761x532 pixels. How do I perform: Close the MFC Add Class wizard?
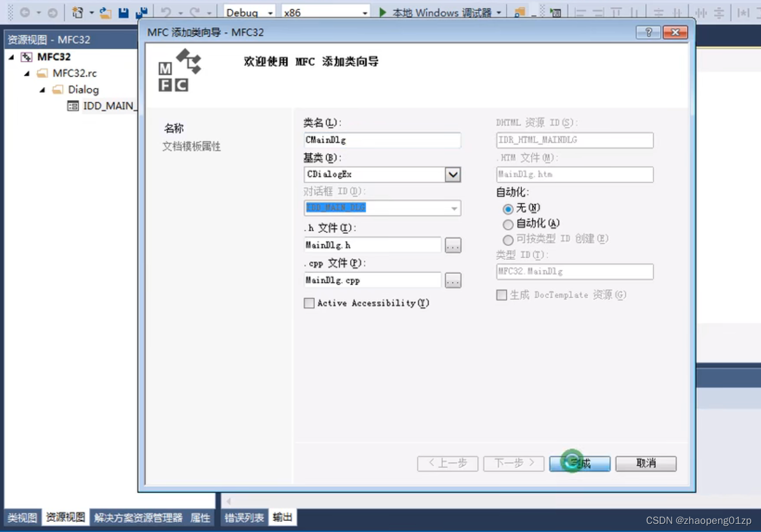pos(675,32)
